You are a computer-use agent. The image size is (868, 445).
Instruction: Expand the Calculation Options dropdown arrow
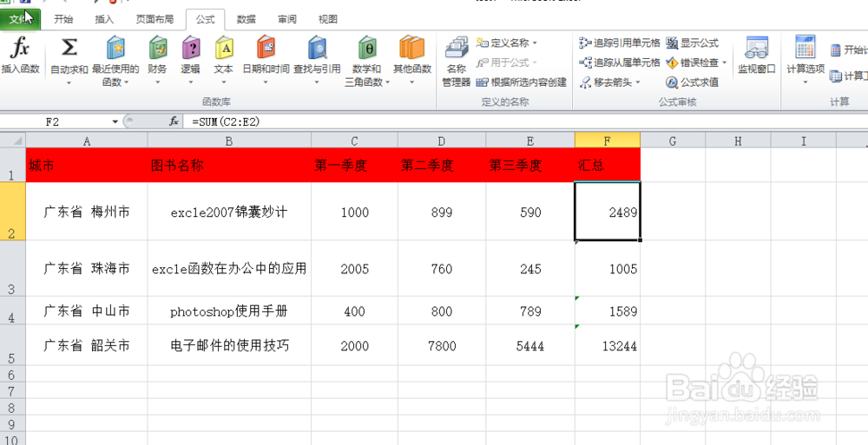coord(806,83)
